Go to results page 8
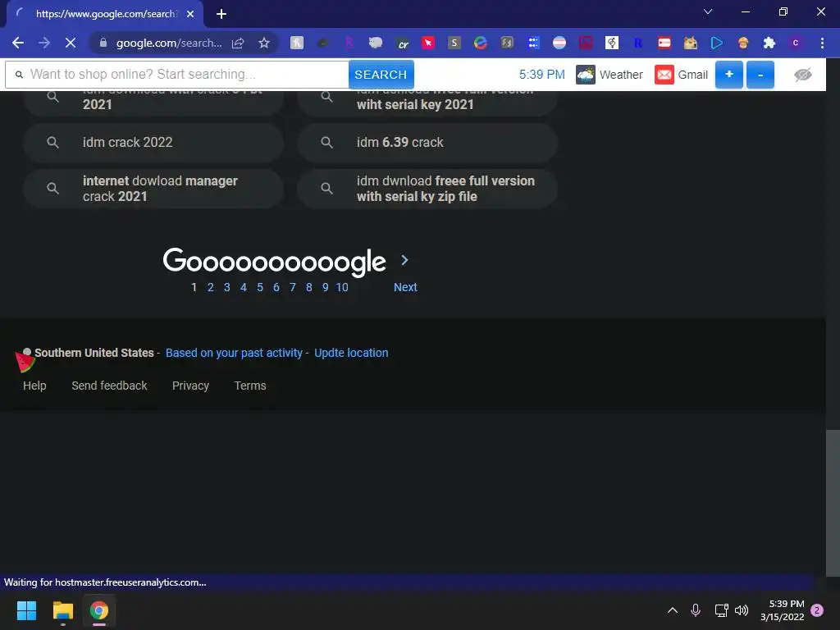The image size is (840, 630). (309, 287)
